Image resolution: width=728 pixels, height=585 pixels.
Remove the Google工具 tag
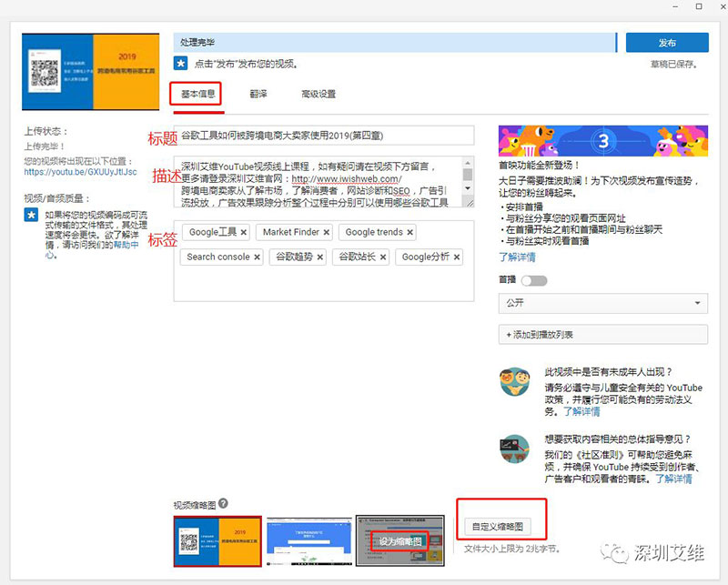(243, 232)
